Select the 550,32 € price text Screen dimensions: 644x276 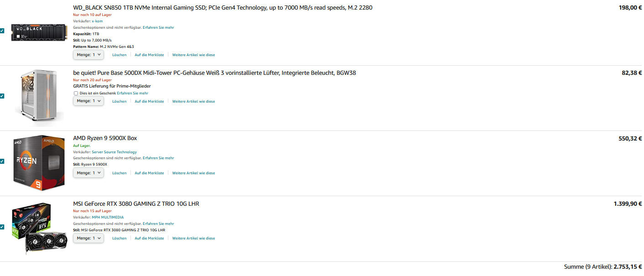tap(630, 139)
